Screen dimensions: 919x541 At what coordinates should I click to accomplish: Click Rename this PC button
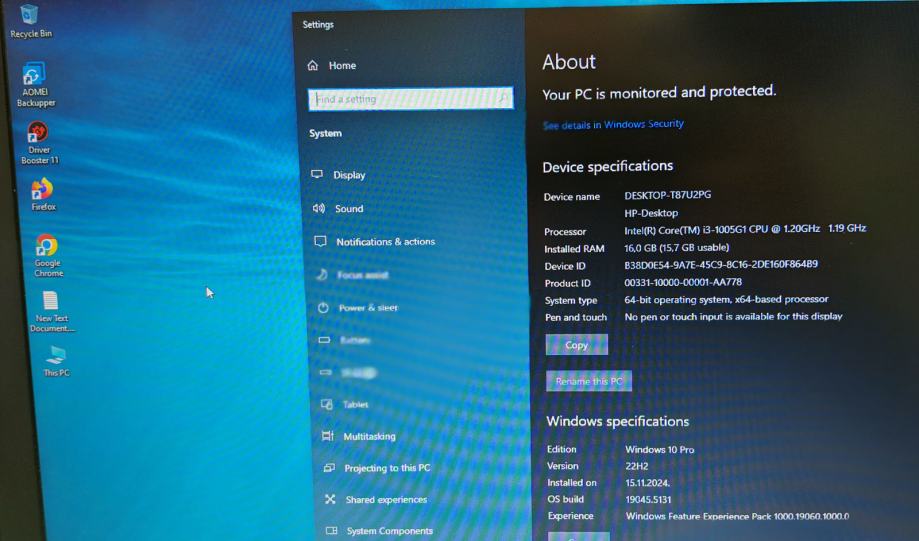tap(589, 381)
